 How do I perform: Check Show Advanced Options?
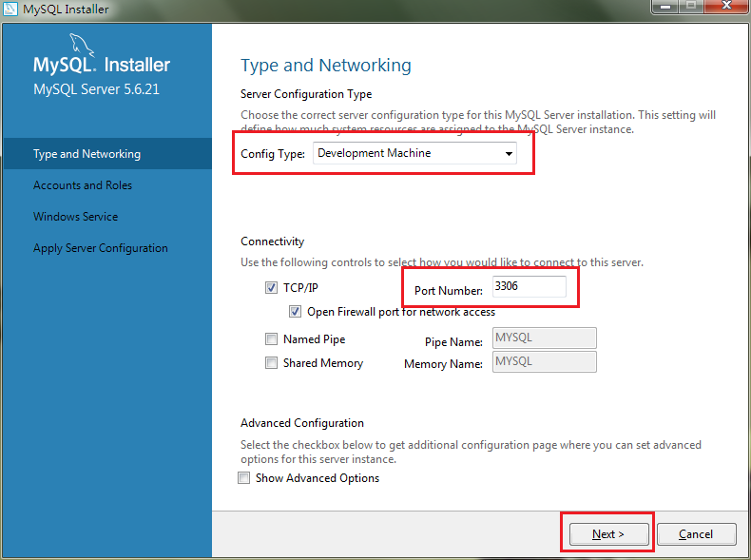click(x=243, y=477)
